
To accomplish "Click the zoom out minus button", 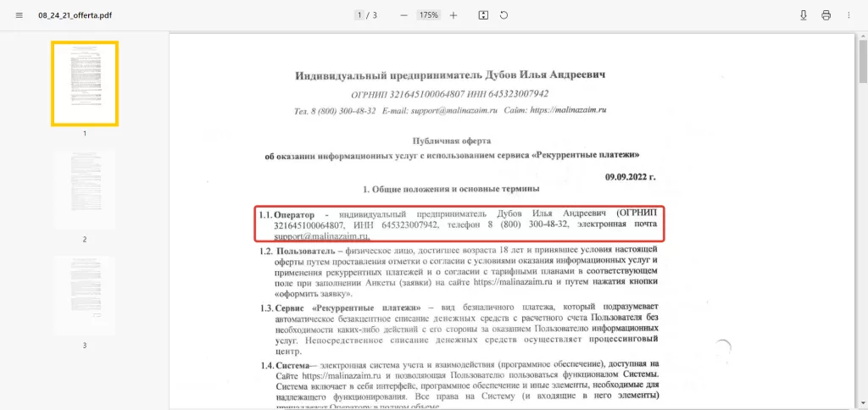I will [404, 15].
